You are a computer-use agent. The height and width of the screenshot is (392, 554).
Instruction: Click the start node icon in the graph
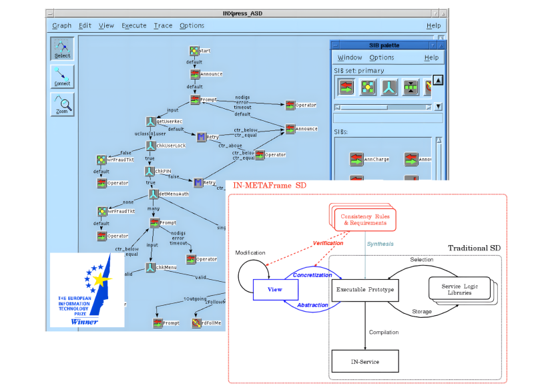tap(194, 51)
